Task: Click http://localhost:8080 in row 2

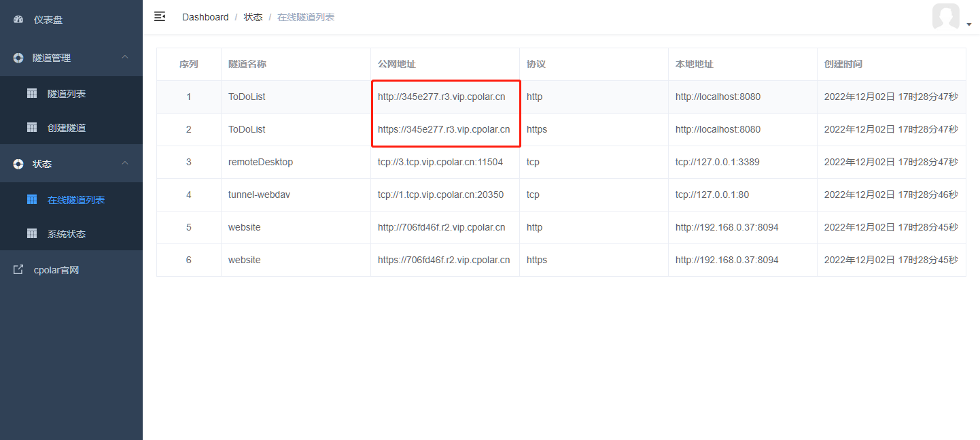Action: point(718,129)
